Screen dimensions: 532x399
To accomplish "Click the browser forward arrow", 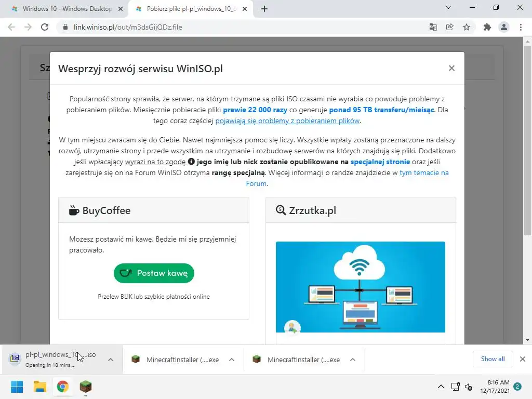I will (x=28, y=27).
